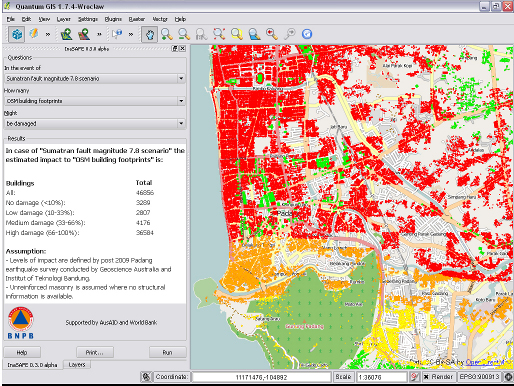Toggle the extents/mouse position display icon
Viewport: 514px width, 386px height.
point(146,377)
